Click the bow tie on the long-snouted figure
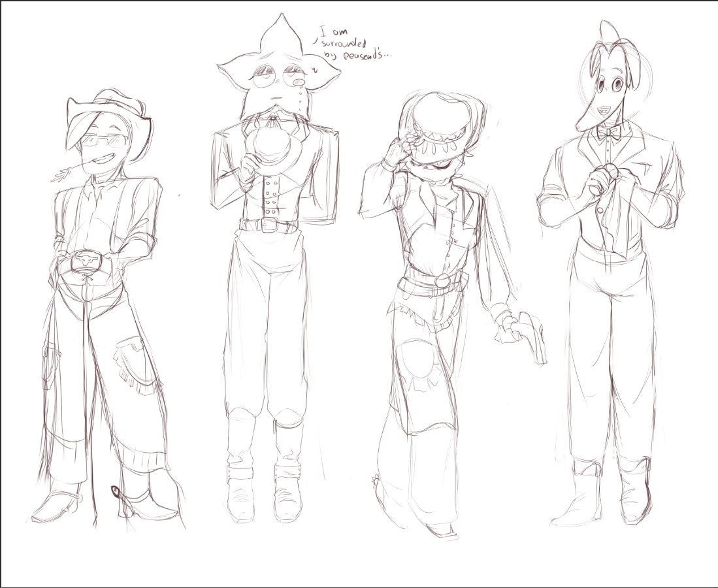Image resolution: width=718 pixels, height=588 pixels. (608, 132)
